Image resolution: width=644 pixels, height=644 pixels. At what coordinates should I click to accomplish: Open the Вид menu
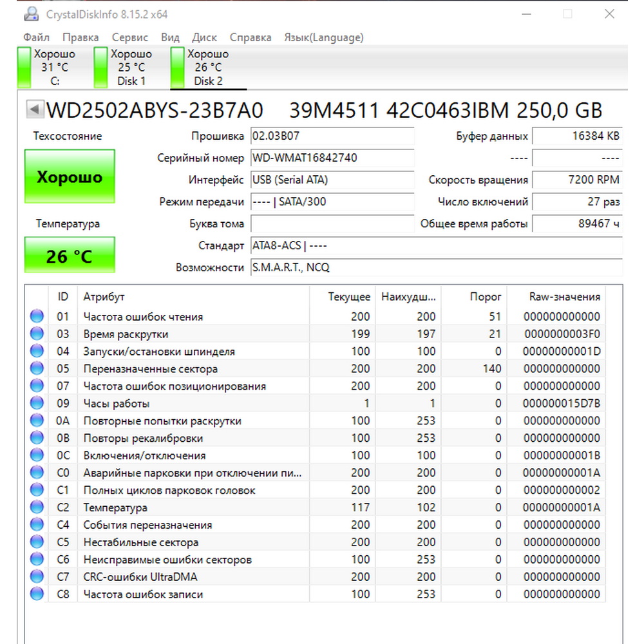pos(170,37)
